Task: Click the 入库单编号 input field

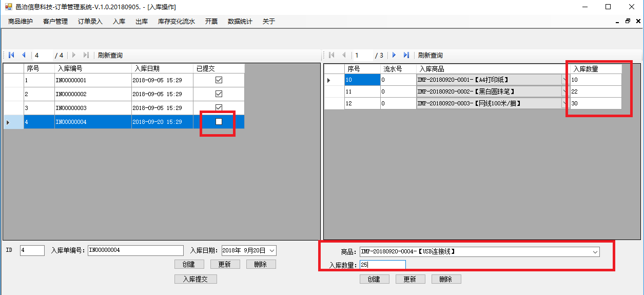Action: pyautogui.click(x=135, y=250)
